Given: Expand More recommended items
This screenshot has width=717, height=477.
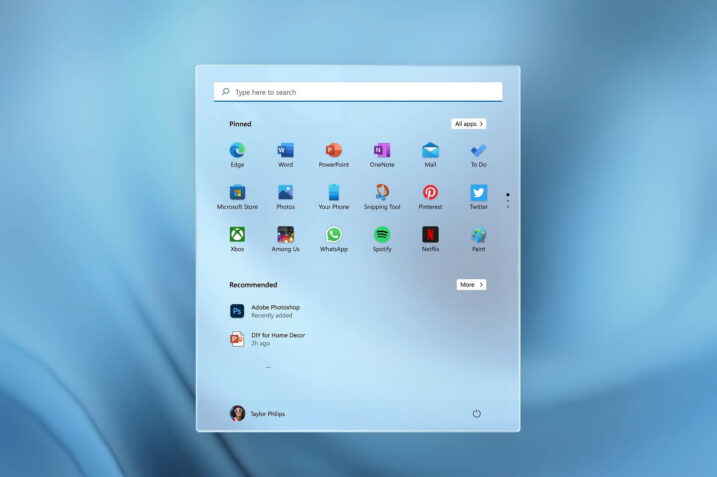Looking at the screenshot, I should (471, 285).
